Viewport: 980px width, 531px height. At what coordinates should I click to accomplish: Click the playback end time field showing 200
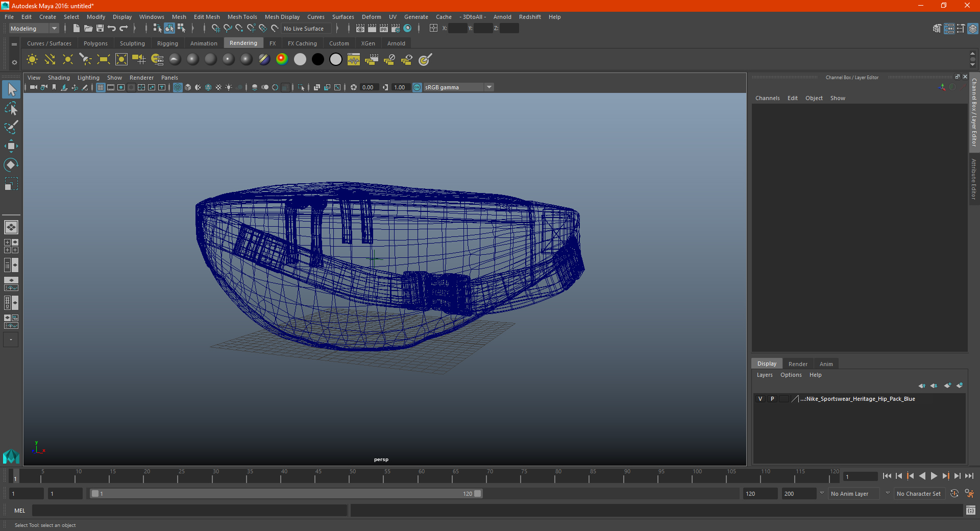click(x=799, y=494)
